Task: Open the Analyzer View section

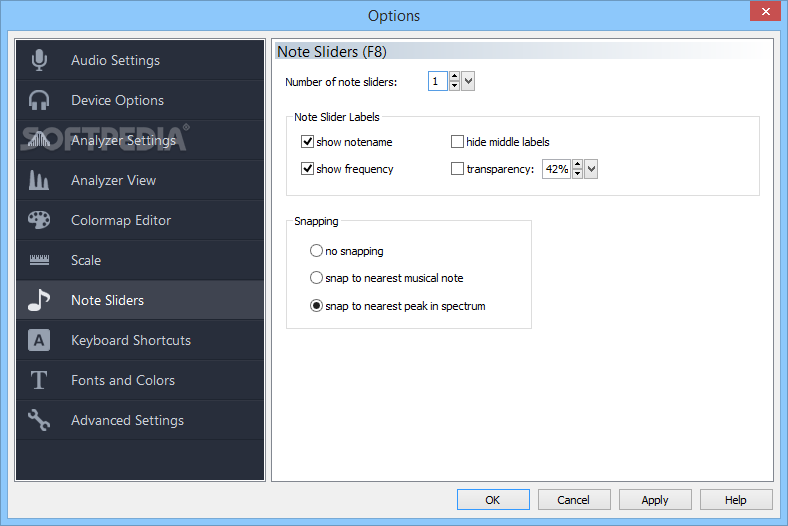Action: (140, 180)
